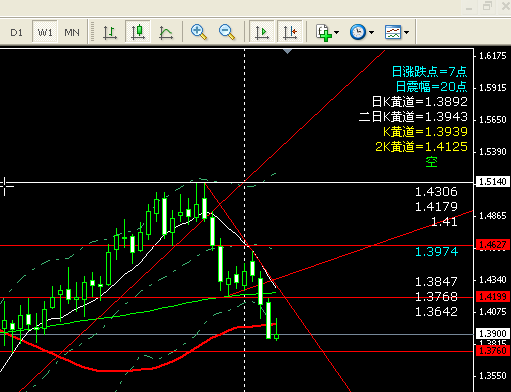Select the line chart icon
511x392 pixels.
point(166,32)
